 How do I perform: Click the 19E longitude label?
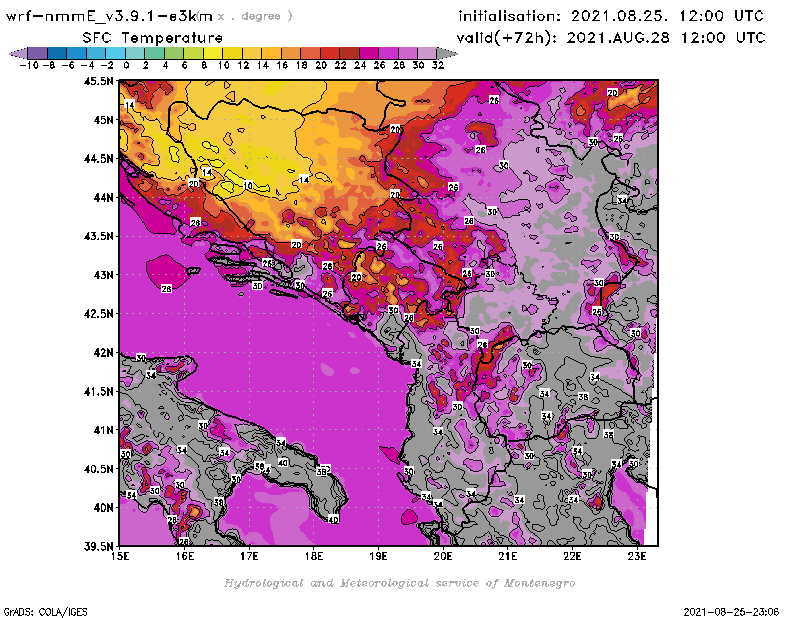point(379,556)
